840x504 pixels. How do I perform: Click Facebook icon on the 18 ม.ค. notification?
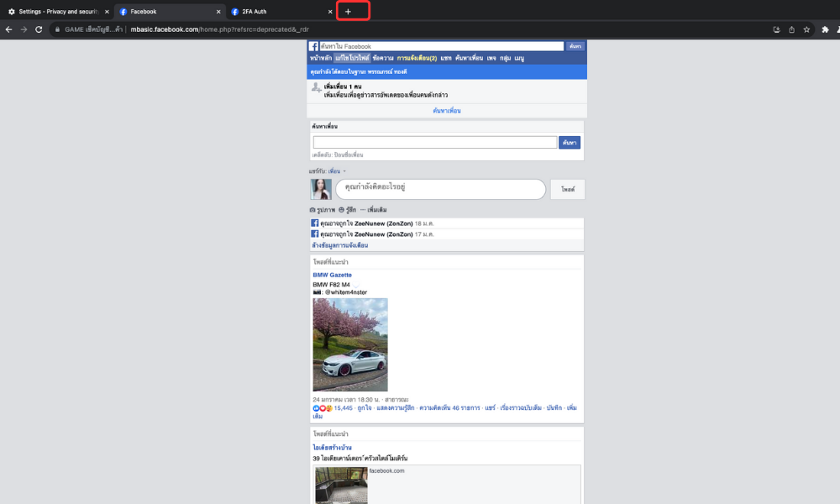(314, 223)
